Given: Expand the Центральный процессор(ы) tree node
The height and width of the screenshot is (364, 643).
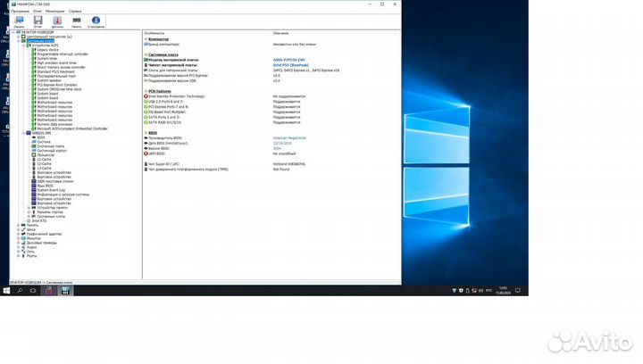Looking at the screenshot, I should pyautogui.click(x=19, y=37).
